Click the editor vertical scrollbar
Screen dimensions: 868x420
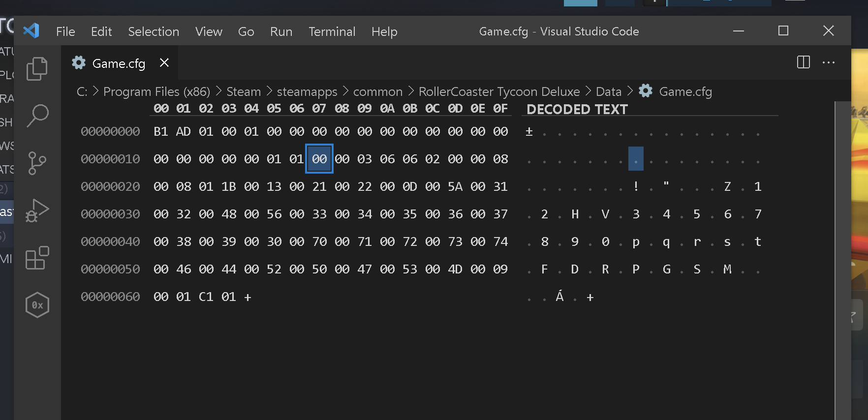pyautogui.click(x=842, y=261)
